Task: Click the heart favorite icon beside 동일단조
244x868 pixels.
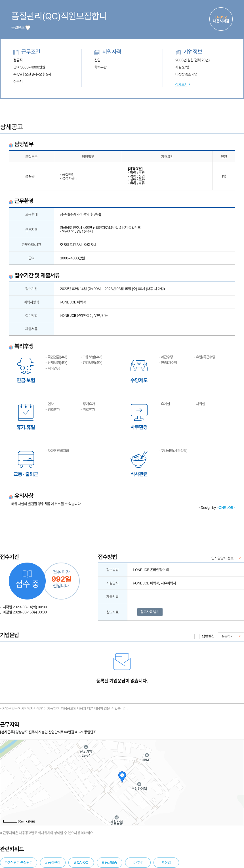Action: click(28, 28)
